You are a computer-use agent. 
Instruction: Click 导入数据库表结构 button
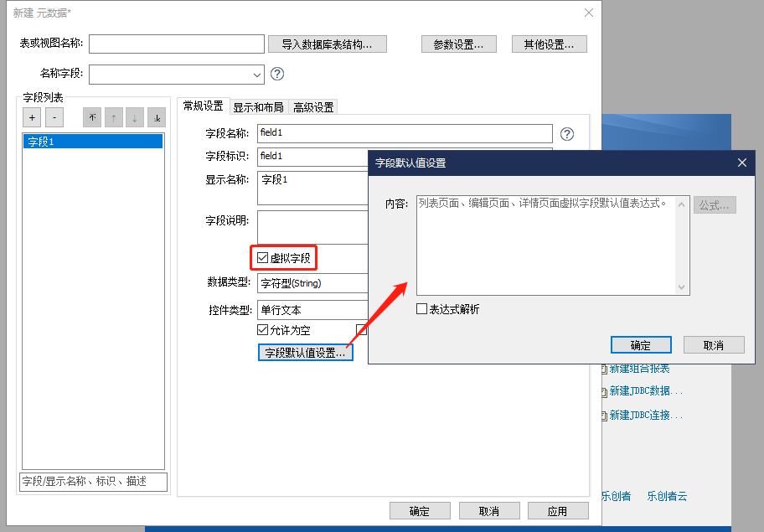(x=328, y=44)
